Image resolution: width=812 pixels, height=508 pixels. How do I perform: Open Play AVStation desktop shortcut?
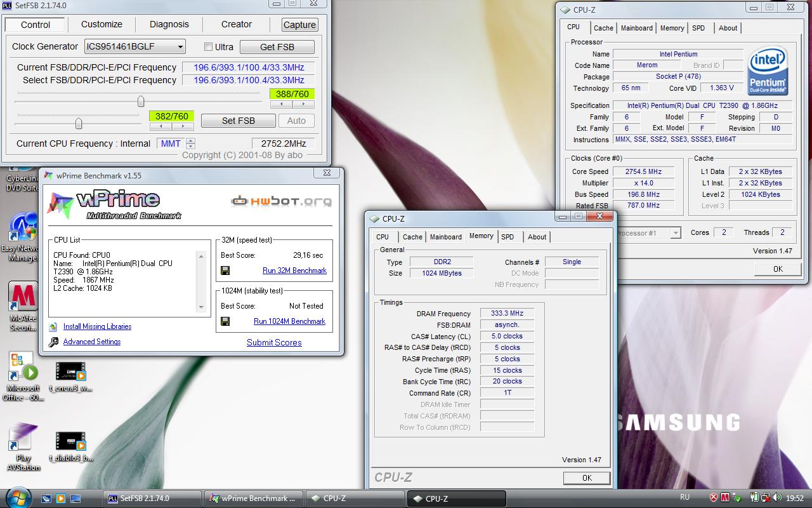(x=23, y=446)
